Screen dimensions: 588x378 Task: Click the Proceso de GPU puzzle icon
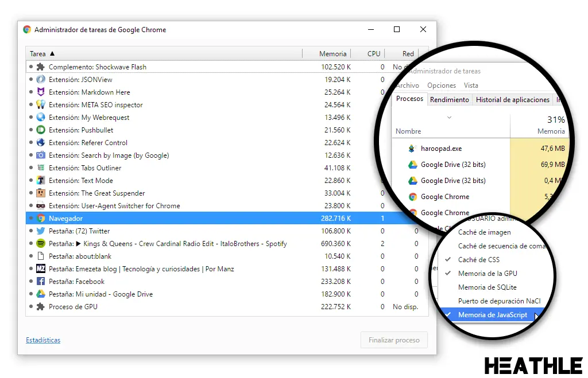[41, 306]
